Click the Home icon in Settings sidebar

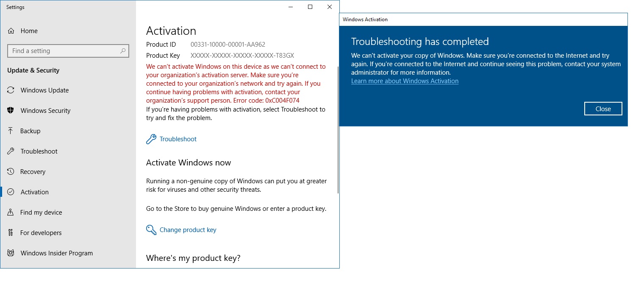(11, 31)
